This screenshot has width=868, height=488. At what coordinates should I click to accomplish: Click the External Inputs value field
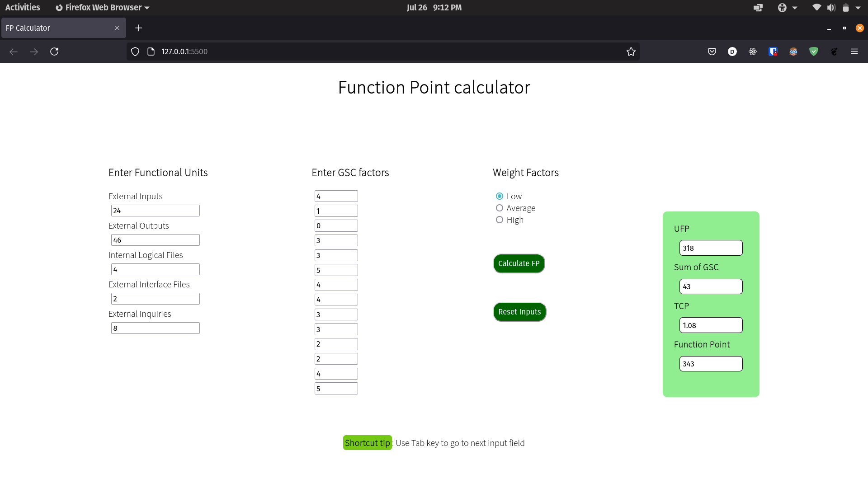(x=155, y=210)
